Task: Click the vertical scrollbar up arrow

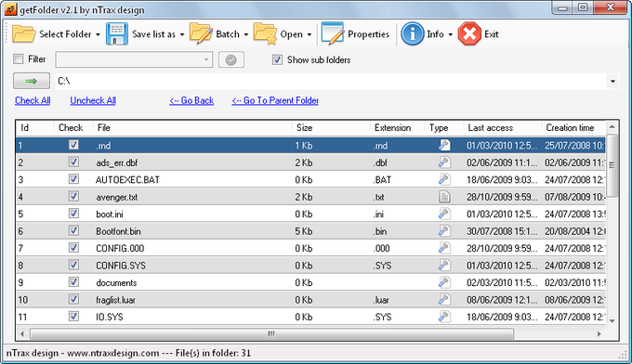Action: 612,127
